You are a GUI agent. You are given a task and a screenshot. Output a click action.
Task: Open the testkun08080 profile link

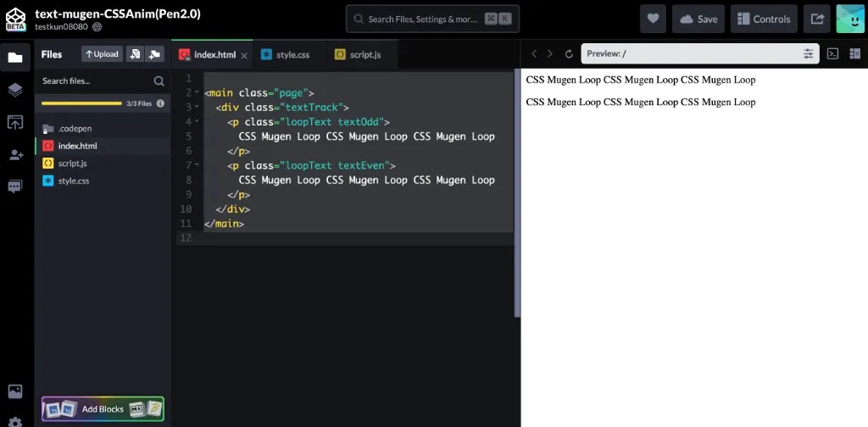tap(61, 26)
